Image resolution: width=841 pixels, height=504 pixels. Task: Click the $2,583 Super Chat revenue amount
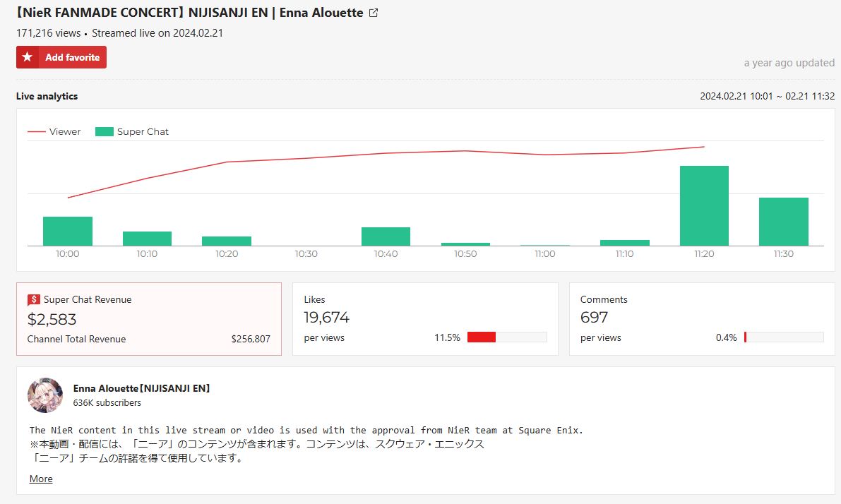coord(52,320)
